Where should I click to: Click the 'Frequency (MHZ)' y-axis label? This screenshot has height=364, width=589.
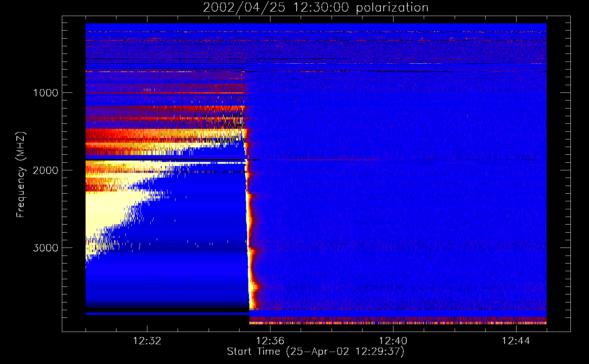click(x=21, y=175)
